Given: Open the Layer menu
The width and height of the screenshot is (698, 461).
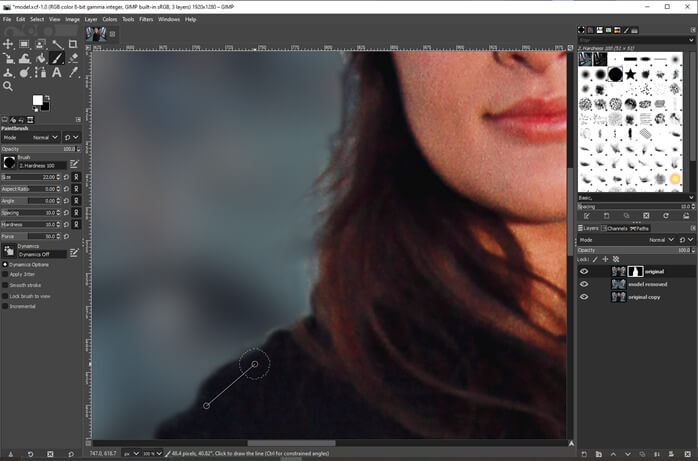Looking at the screenshot, I should pos(91,19).
